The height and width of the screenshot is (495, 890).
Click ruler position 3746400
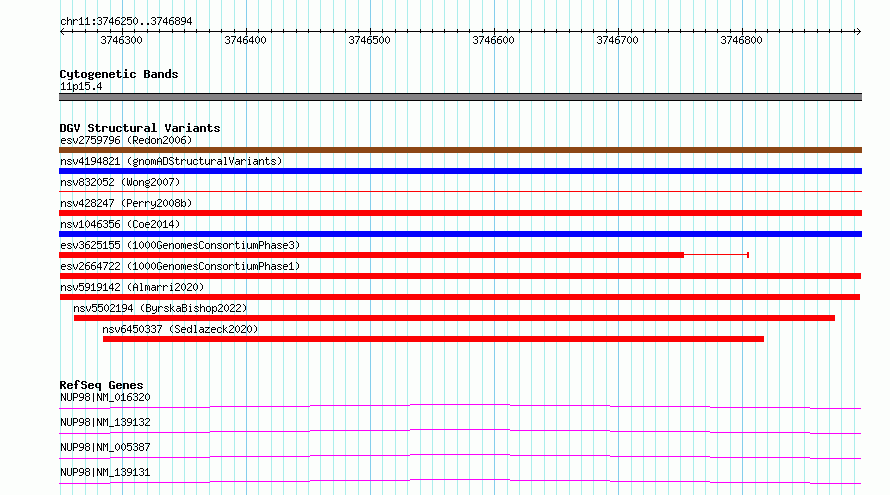[x=245, y=40]
